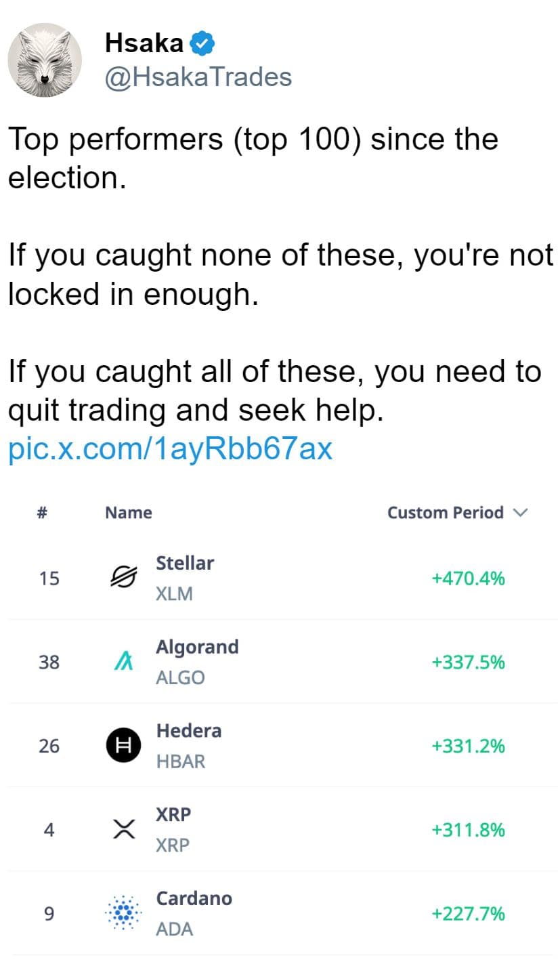Viewport: 560px width, 966px height.
Task: Click Cardano's +227.7% change value
Action: [469, 914]
